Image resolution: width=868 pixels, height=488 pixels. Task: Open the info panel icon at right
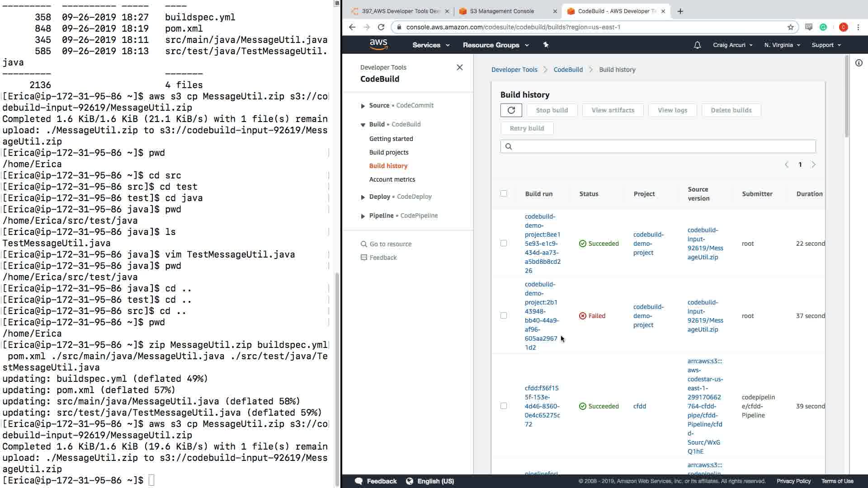click(859, 63)
